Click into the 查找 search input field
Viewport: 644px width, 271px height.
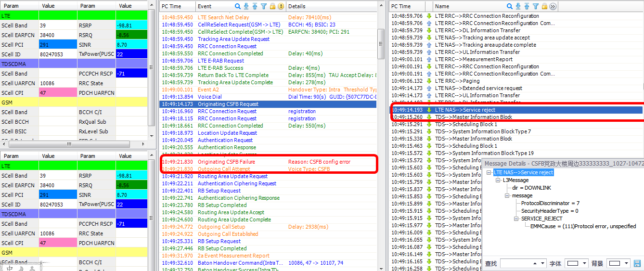tap(515, 264)
